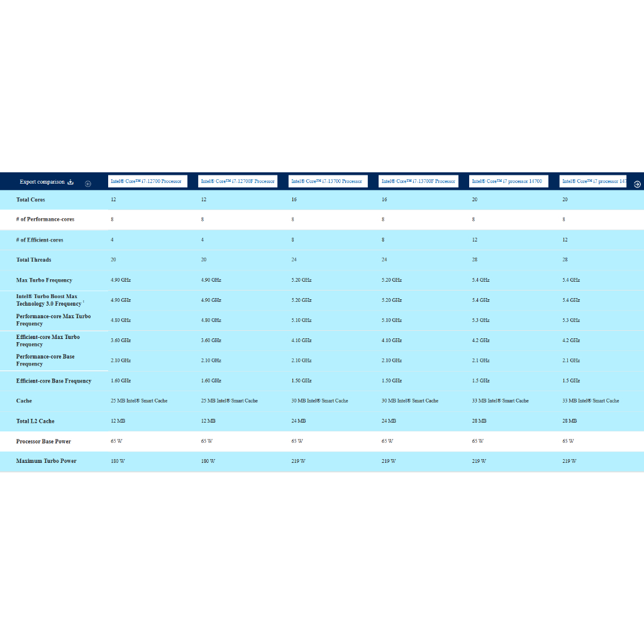Open the Intel Core i7-13700F Processor link

(x=418, y=181)
